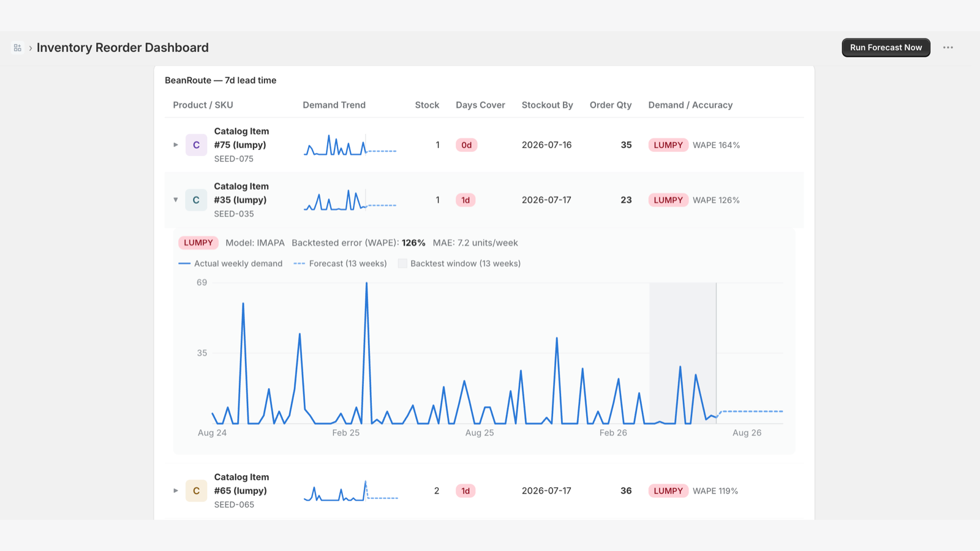This screenshot has height=551, width=980.
Task: Sort by the Days Cover column header
Action: click(x=480, y=105)
